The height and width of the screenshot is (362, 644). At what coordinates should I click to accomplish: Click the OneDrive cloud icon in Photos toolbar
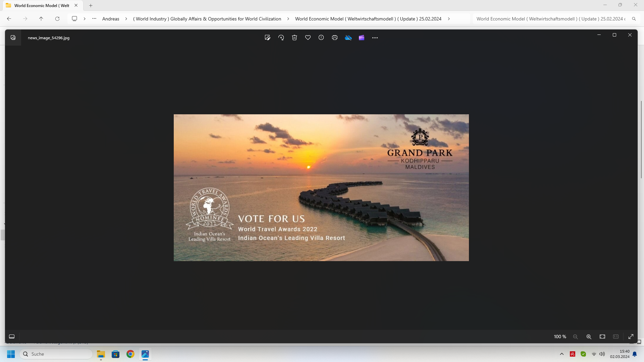click(x=348, y=38)
